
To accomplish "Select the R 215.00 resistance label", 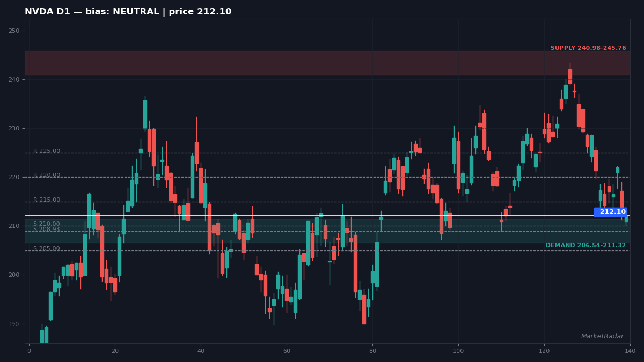I will point(47,200).
